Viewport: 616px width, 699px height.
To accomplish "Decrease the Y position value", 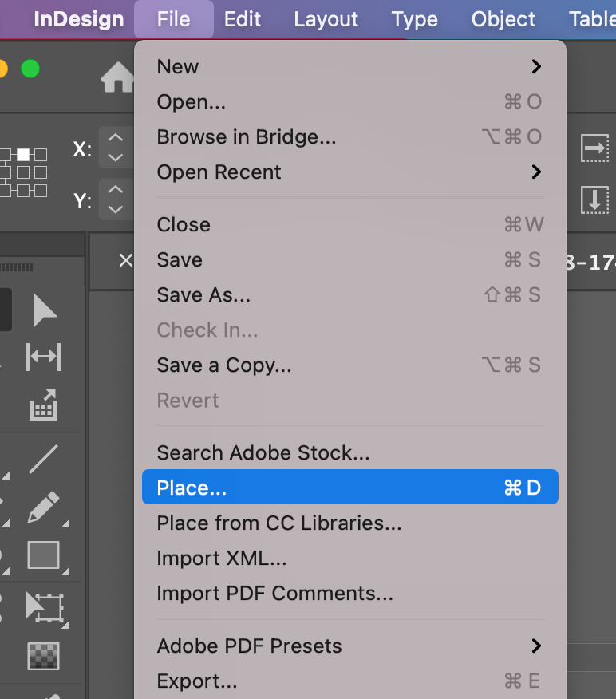I will [x=116, y=209].
